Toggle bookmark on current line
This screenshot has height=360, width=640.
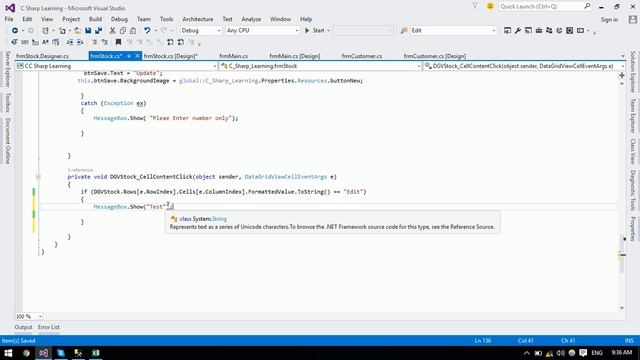pos(118,42)
